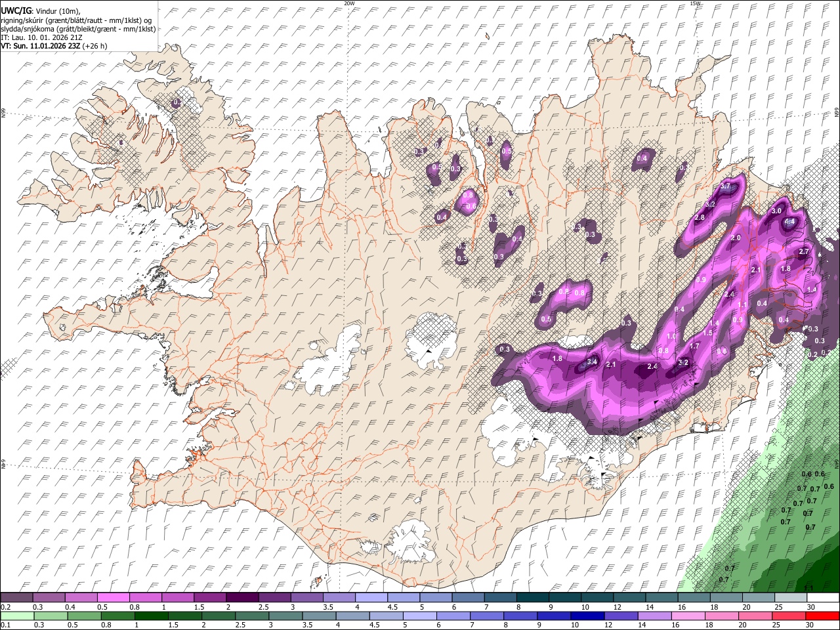The image size is (840, 630).
Task: Select the crimson 25 legend swatch
Action: 790,616
